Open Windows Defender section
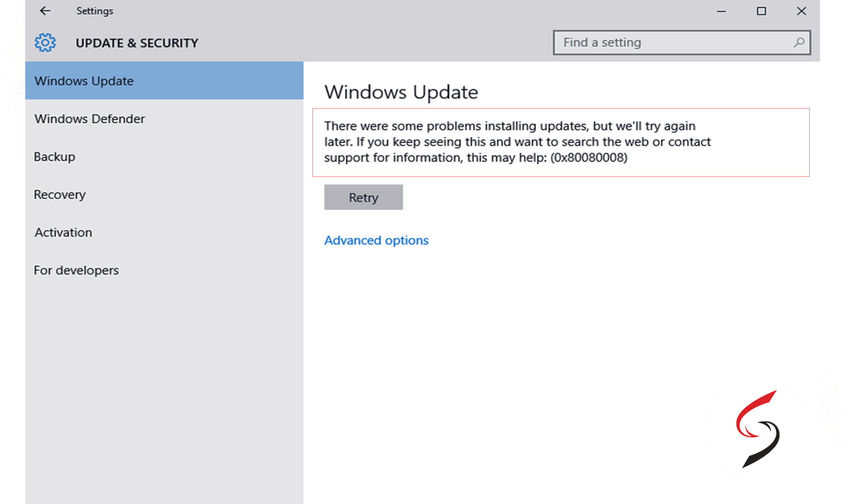 click(x=164, y=119)
